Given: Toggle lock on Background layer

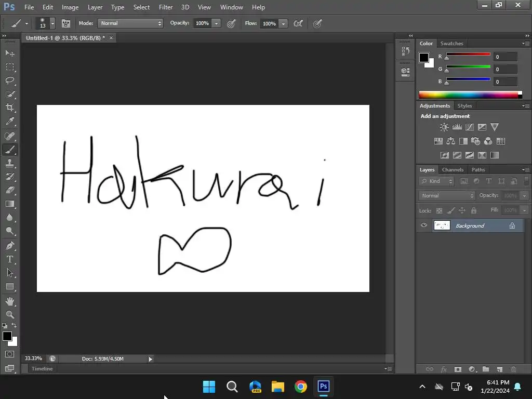Looking at the screenshot, I should [x=512, y=225].
